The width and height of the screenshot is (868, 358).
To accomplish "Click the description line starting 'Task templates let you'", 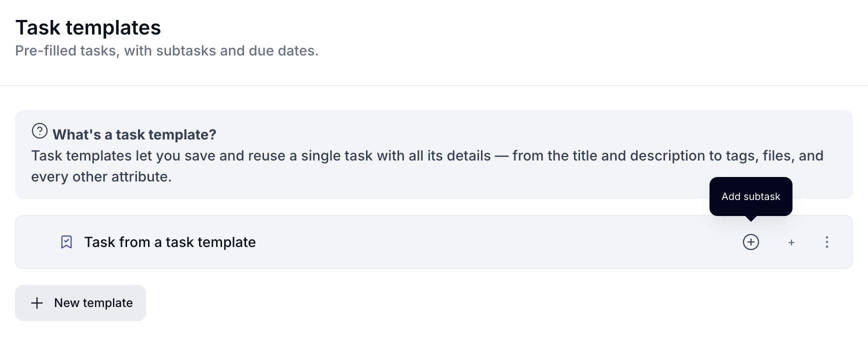I will [427, 155].
